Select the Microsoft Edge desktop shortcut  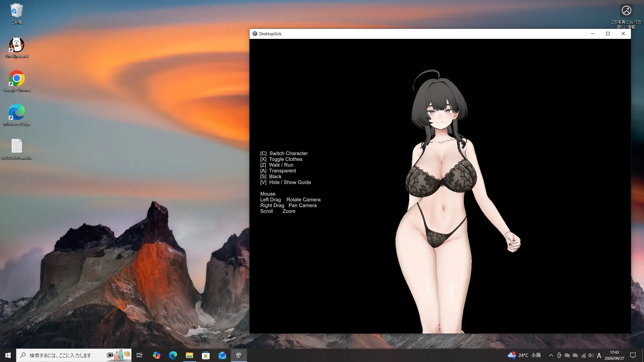tap(16, 115)
